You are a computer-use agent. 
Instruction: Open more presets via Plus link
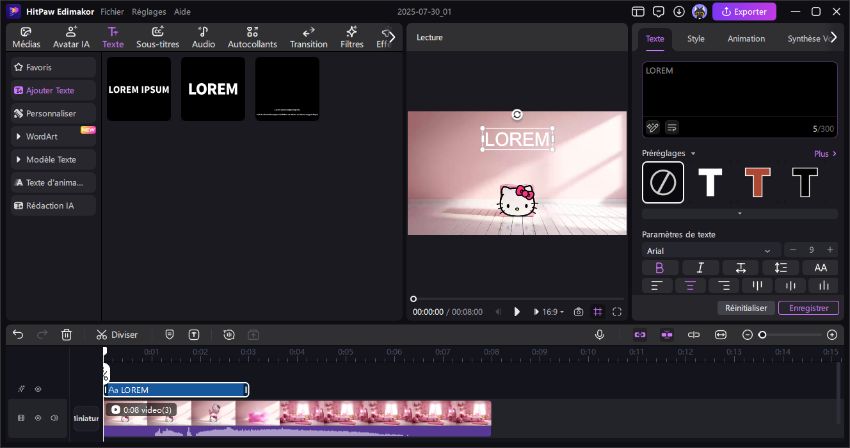[825, 153]
